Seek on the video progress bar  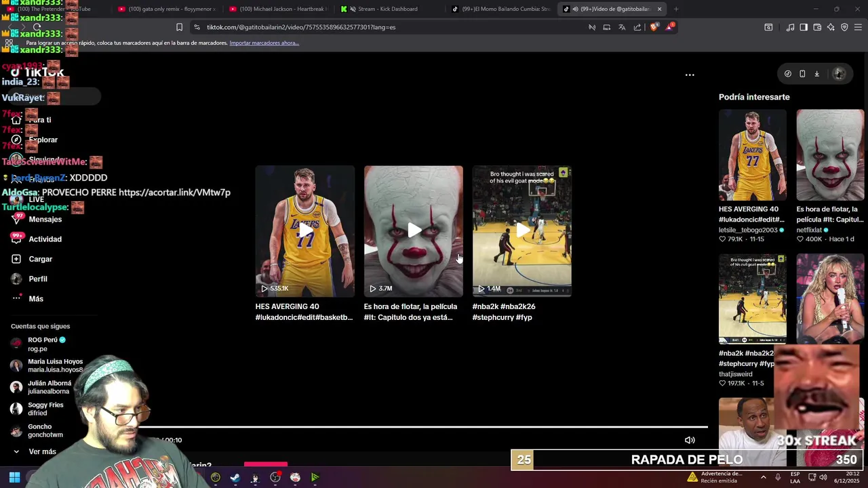coord(424,427)
